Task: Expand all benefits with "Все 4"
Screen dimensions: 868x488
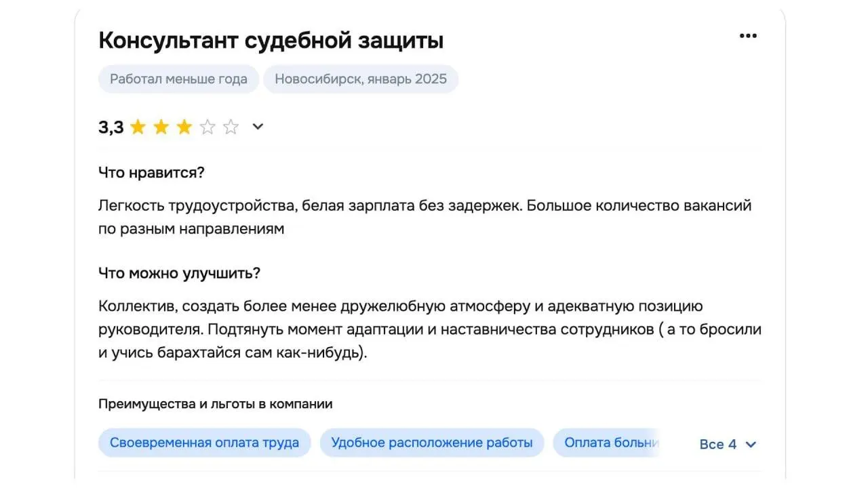Action: (x=728, y=444)
